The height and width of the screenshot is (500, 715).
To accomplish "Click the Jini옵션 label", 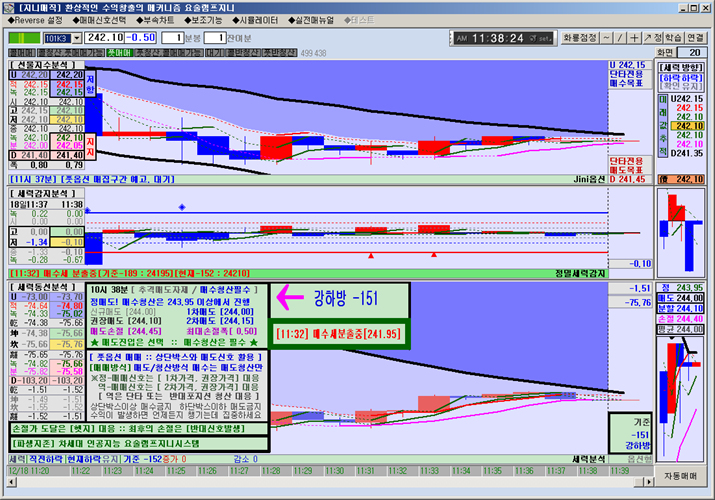I will [589, 180].
